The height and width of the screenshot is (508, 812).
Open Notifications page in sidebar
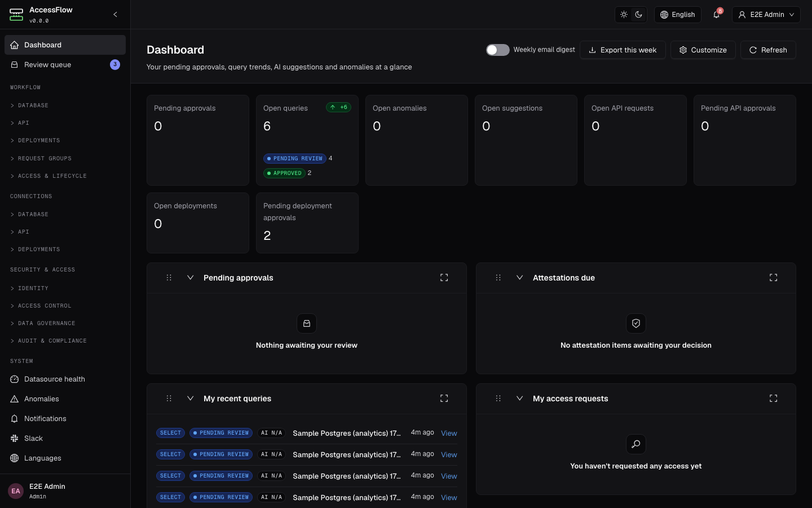click(x=65, y=419)
